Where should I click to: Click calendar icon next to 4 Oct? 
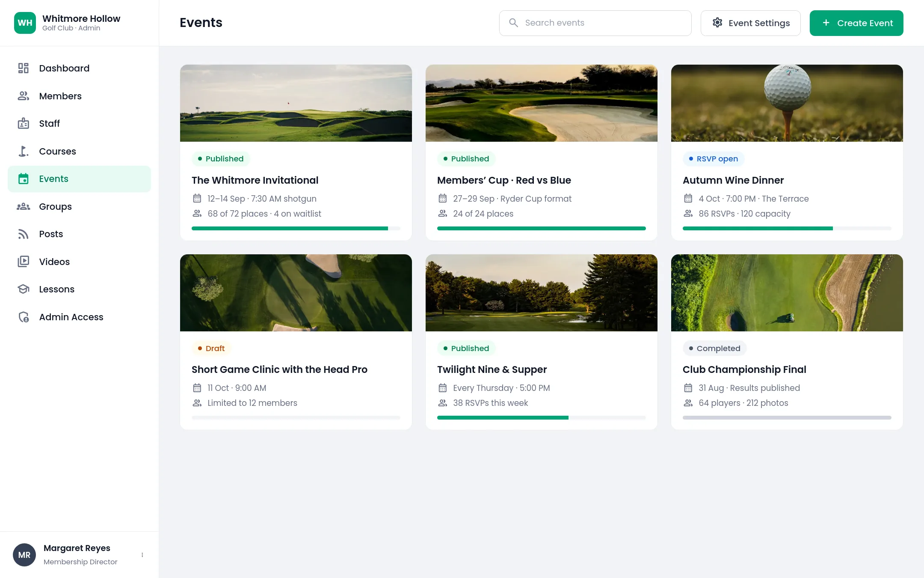pyautogui.click(x=688, y=198)
